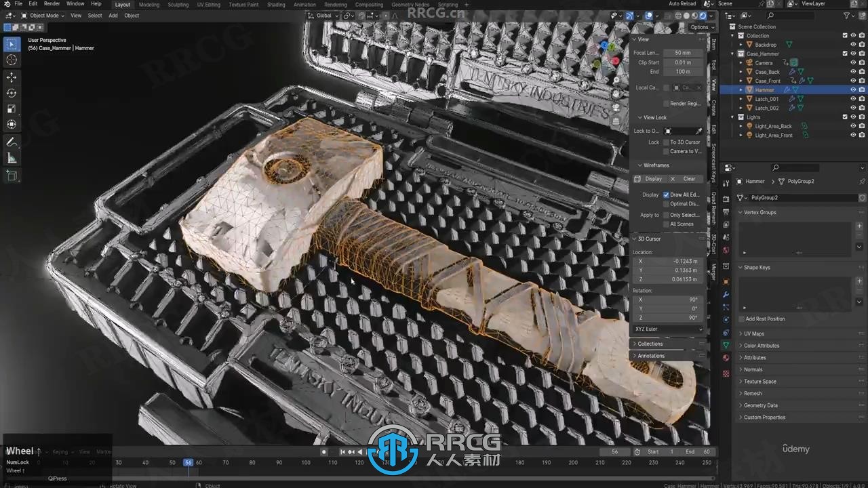This screenshot has height=488, width=868.
Task: Activate the 3D Cursor tool
Action: point(12,60)
